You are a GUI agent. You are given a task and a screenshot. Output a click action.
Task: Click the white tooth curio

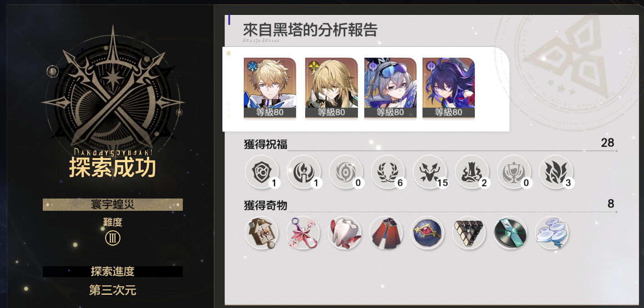345,233
